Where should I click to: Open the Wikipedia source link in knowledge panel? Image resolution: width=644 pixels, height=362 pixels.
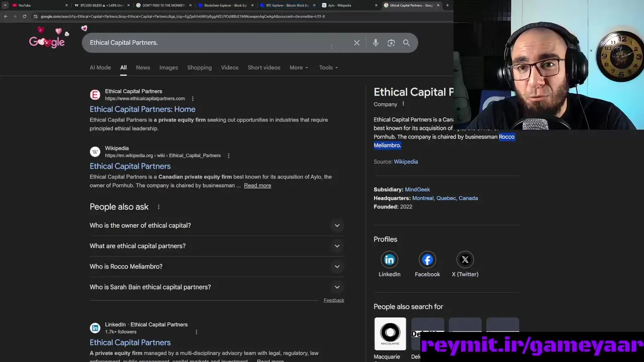coord(406,162)
